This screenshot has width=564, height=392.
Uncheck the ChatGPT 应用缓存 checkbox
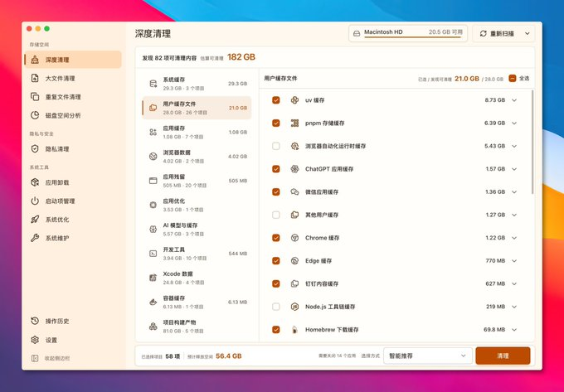pos(276,169)
